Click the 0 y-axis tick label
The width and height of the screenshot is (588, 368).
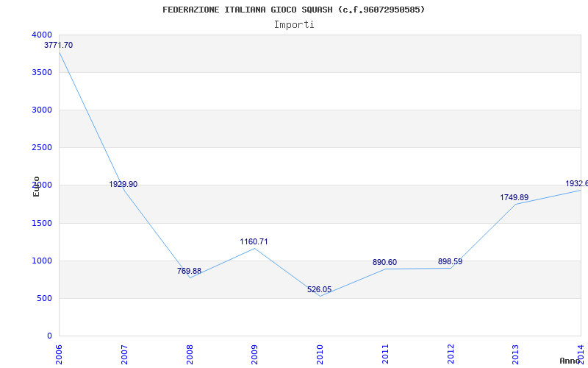[49, 336]
